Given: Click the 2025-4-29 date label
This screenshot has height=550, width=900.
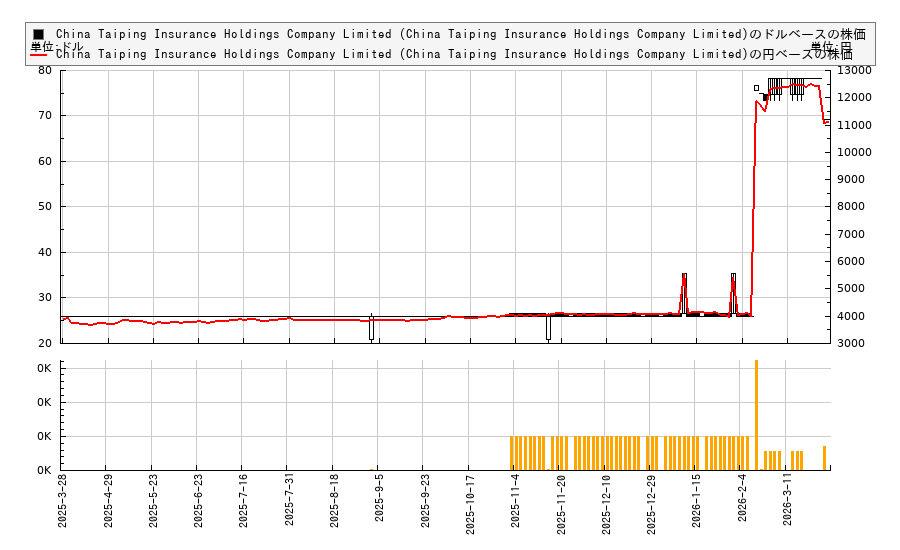Looking at the screenshot, I should point(108,501).
